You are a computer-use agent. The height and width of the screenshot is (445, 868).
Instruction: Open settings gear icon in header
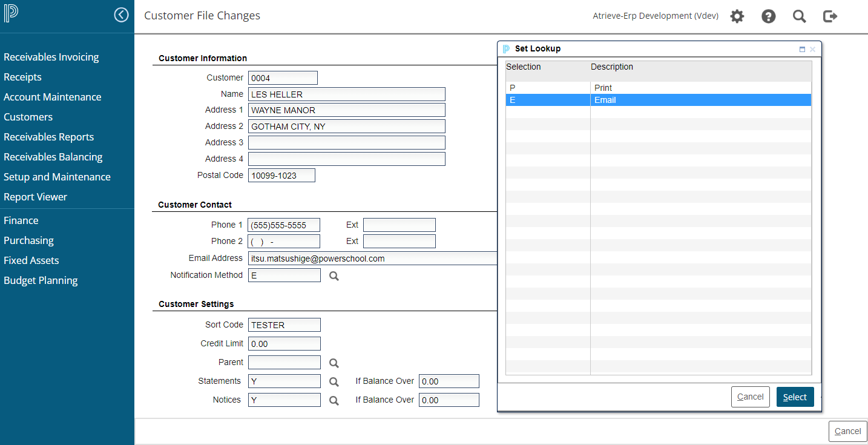point(737,16)
